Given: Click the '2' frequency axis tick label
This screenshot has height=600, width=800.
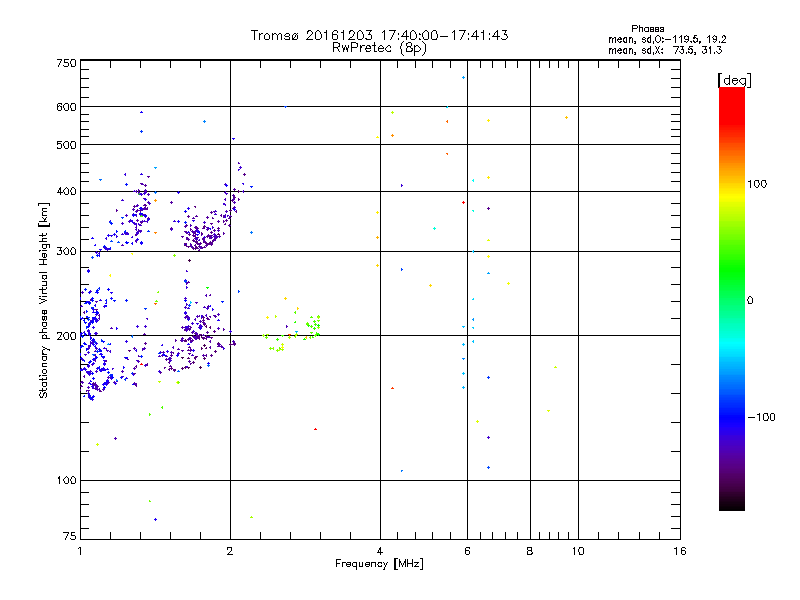Looking at the screenshot, I should coord(230,551).
